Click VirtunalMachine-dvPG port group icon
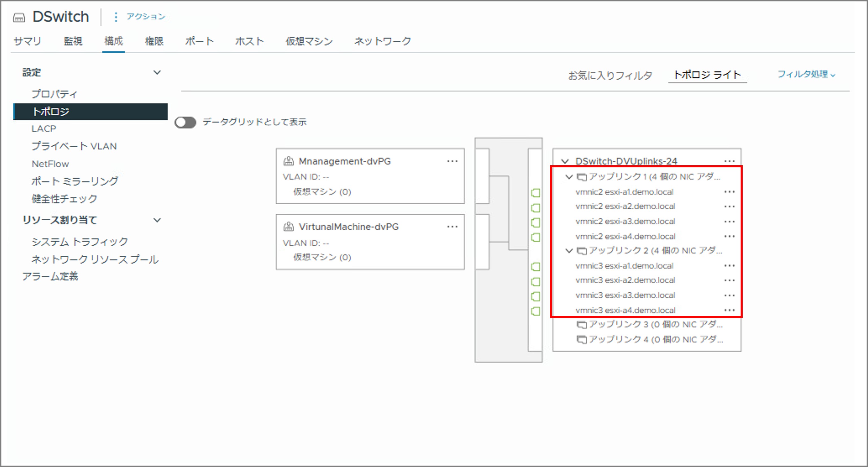The height and width of the screenshot is (467, 868). click(x=288, y=227)
